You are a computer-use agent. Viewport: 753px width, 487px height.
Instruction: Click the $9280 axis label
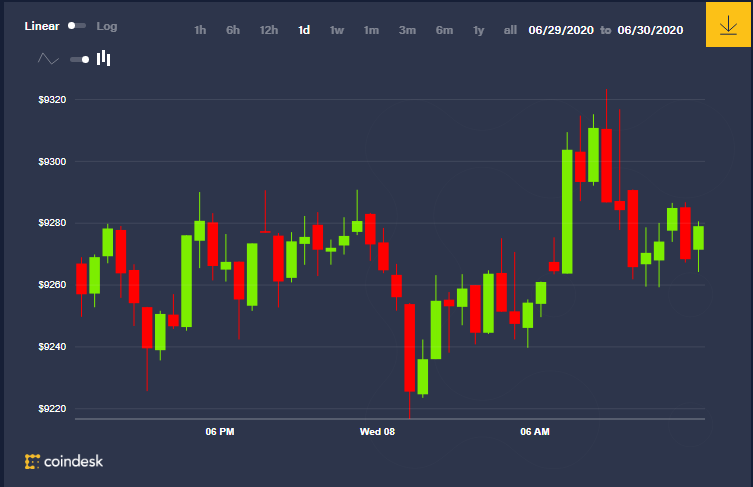coord(52,223)
